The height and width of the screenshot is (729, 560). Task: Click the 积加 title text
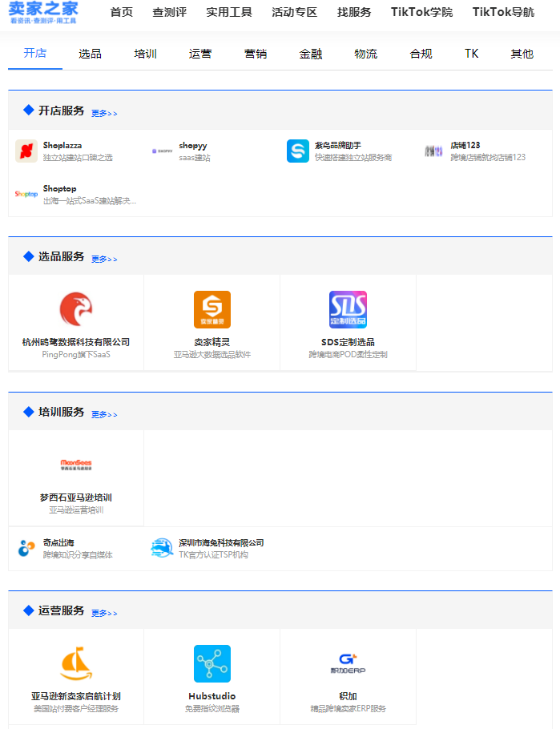pos(348,696)
